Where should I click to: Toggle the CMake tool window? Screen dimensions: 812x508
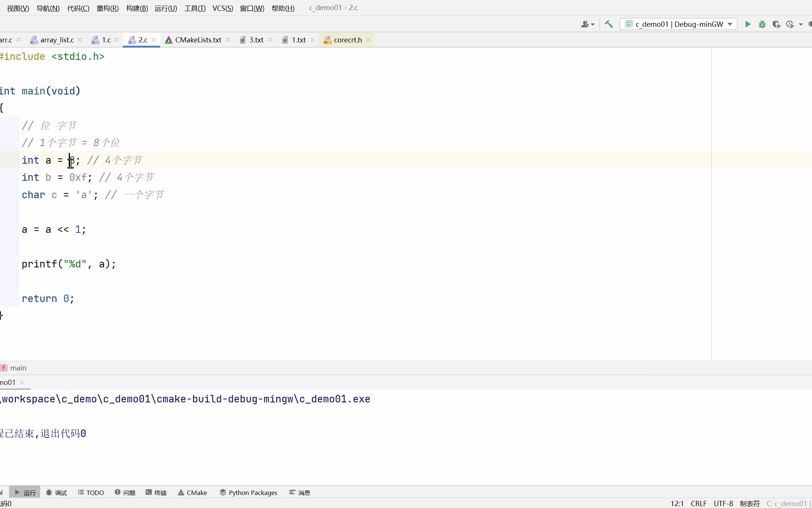(x=193, y=492)
